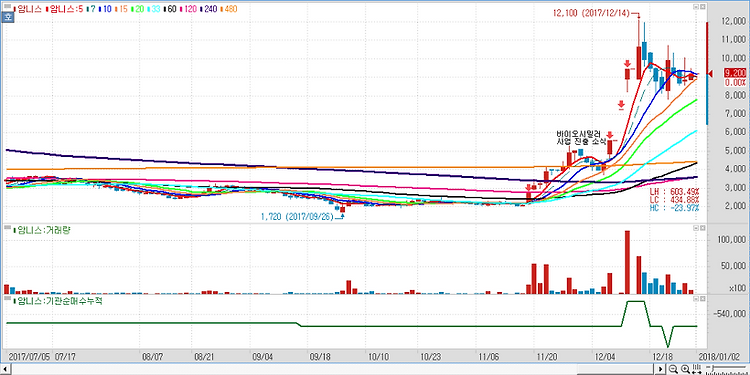Select the 암니스 price series legend
This screenshot has width=750, height=375.
tap(28, 8)
